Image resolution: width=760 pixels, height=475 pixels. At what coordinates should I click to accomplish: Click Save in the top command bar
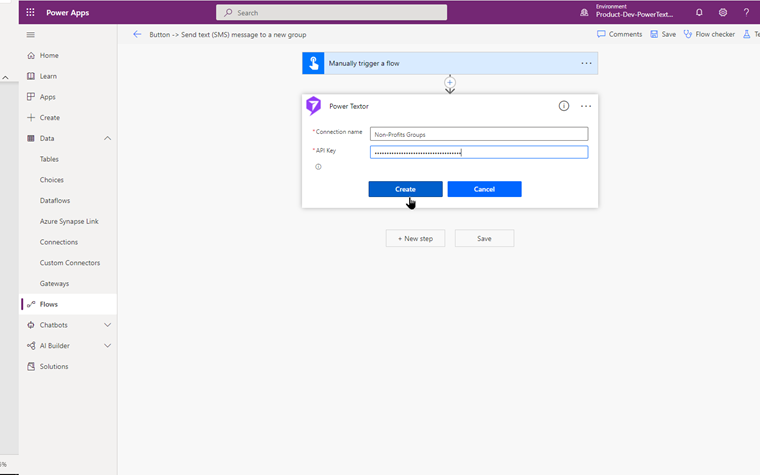663,34
